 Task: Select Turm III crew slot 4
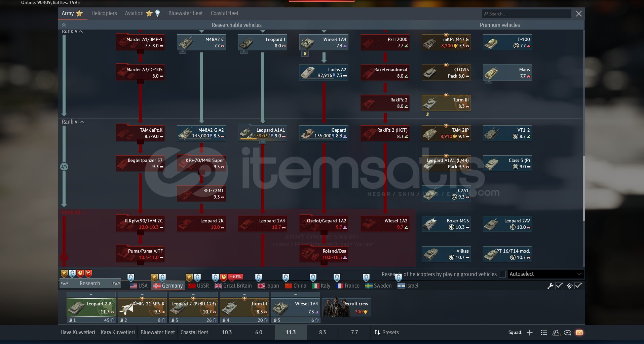(x=244, y=307)
